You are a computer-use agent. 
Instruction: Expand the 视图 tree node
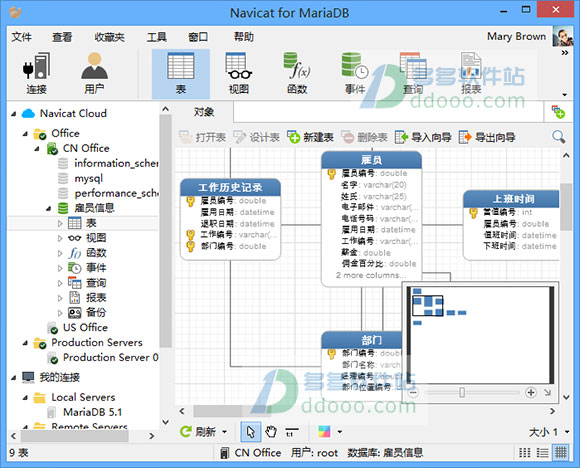(x=60, y=238)
